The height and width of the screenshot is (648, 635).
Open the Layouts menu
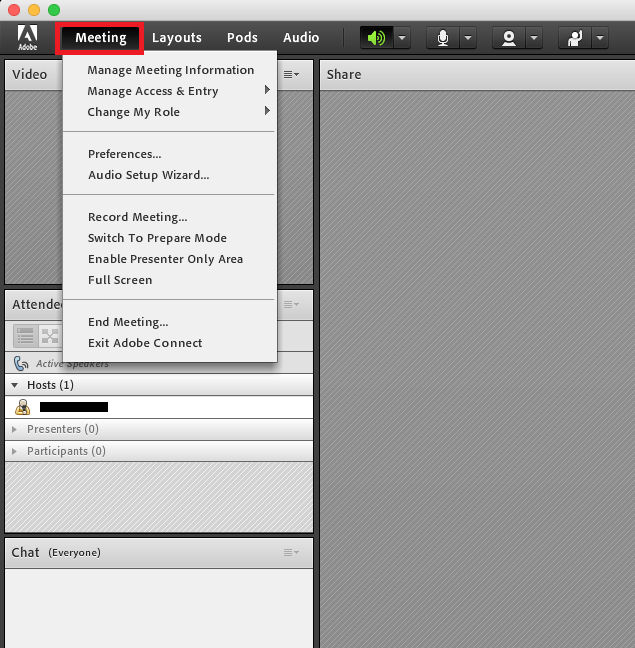(177, 38)
